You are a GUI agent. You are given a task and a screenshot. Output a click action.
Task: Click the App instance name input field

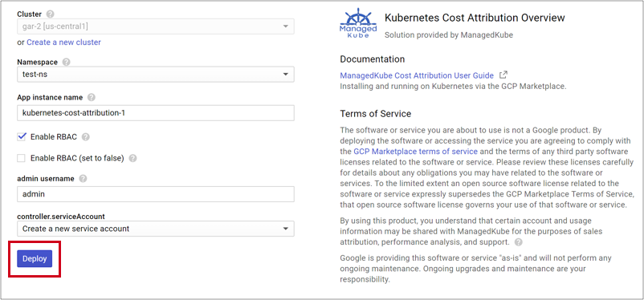156,113
